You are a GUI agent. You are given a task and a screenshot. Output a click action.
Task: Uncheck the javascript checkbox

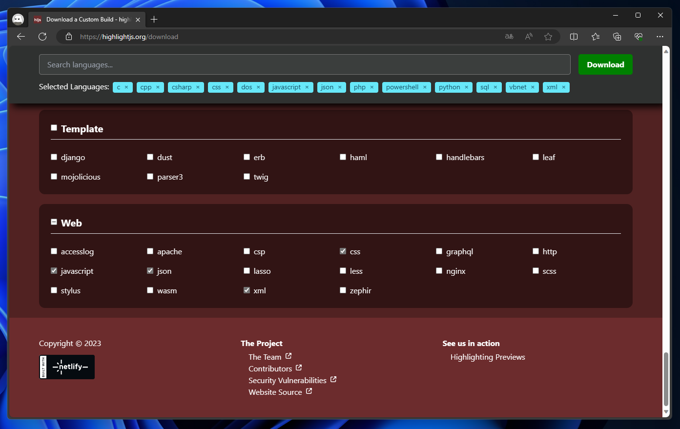(54, 271)
